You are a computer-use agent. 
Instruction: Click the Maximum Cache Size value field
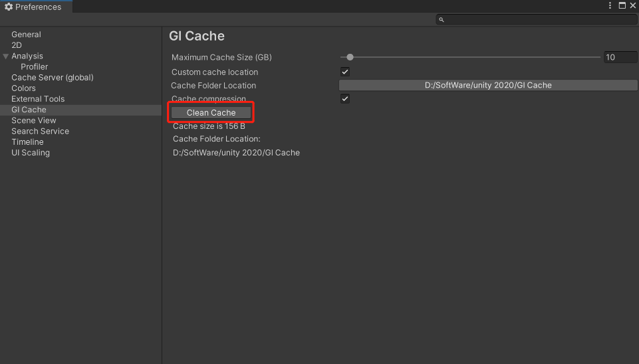[x=620, y=57]
